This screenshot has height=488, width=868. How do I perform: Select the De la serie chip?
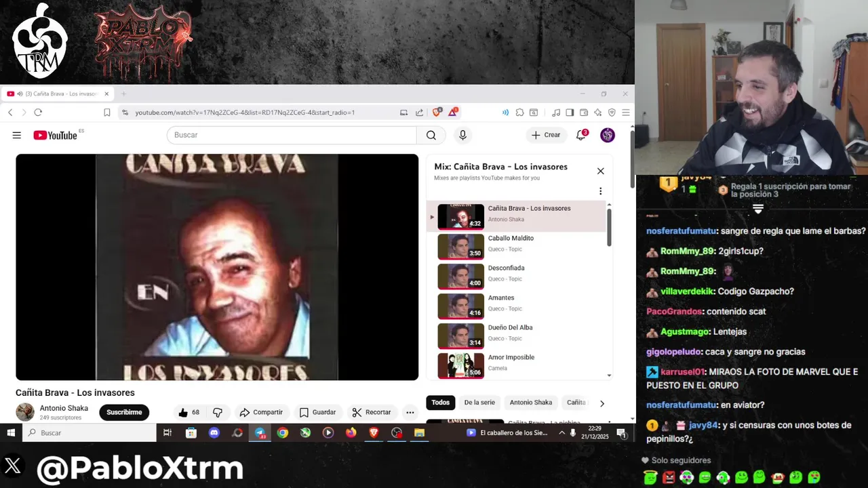click(479, 403)
